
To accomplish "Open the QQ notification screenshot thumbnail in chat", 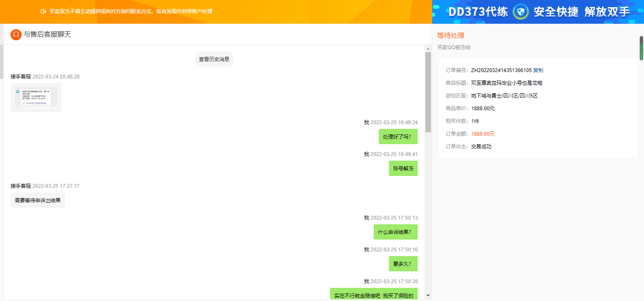I will [x=36, y=98].
